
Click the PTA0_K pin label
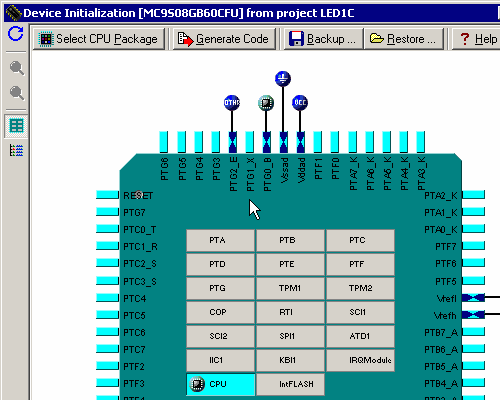tap(441, 230)
